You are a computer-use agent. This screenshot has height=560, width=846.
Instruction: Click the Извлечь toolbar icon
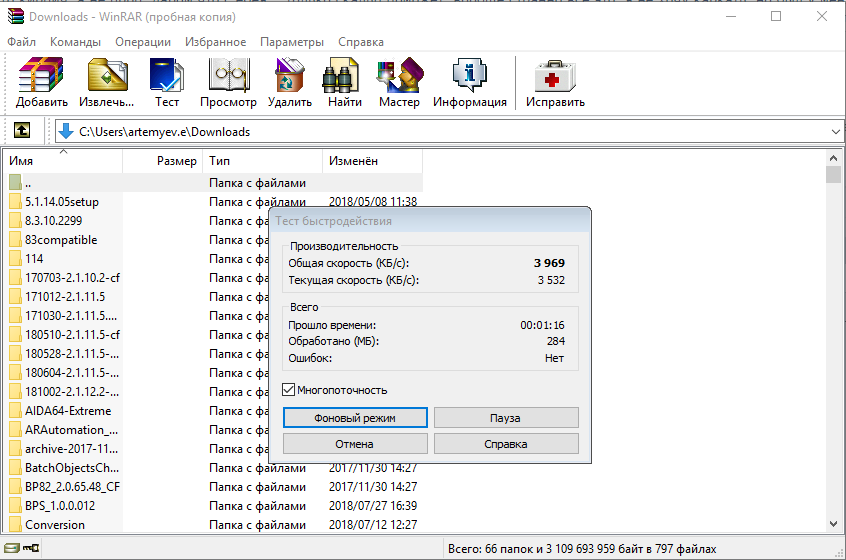point(107,74)
